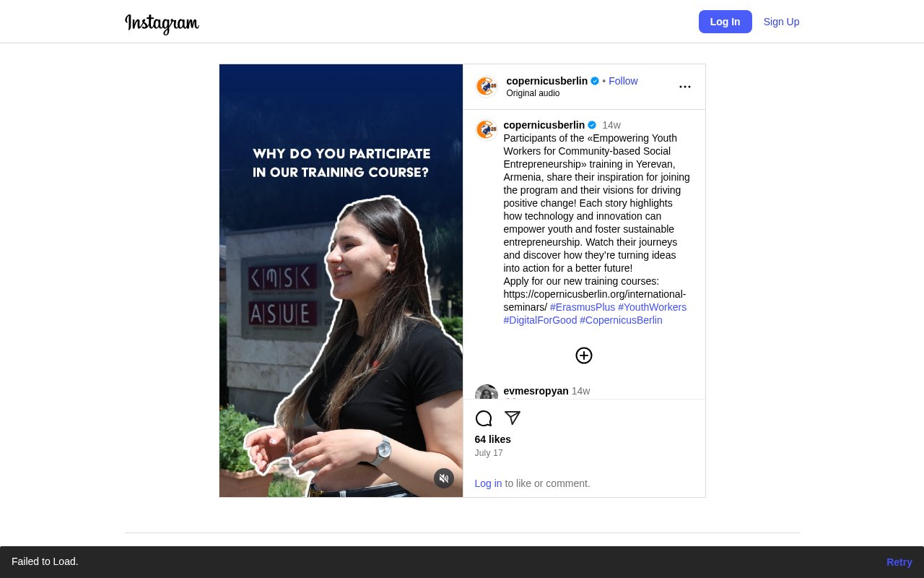Viewport: 924px width, 578px height.
Task: Open evmesropyan commenter avatar
Action: (487, 392)
